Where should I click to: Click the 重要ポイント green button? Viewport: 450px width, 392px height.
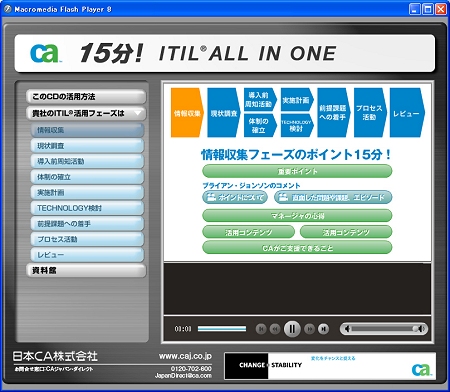coord(297,171)
